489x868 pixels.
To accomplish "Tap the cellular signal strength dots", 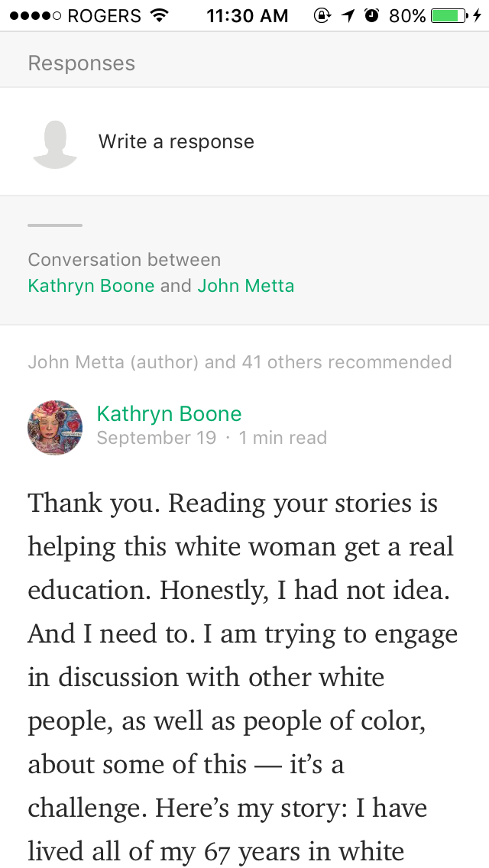I will click(x=34, y=15).
